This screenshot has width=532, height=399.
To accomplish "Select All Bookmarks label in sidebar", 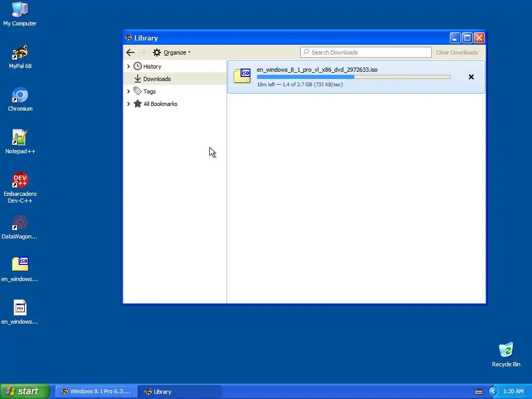I will [160, 104].
